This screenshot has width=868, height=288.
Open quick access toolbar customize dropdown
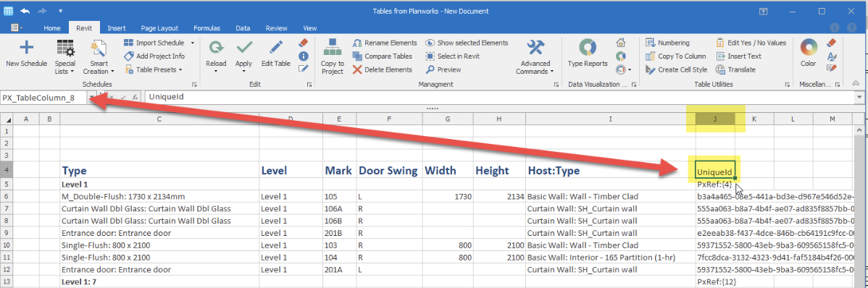(60, 11)
